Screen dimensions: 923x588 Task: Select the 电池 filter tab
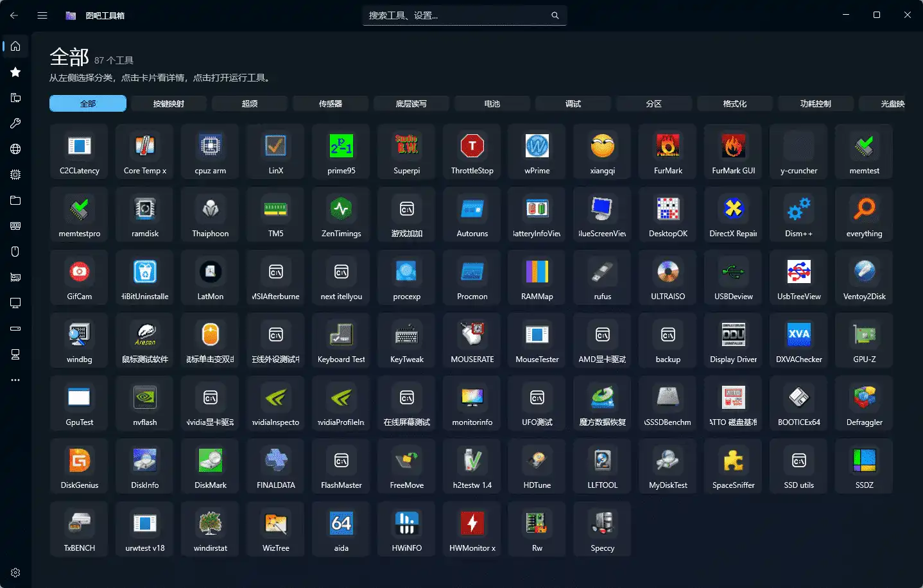tap(492, 103)
